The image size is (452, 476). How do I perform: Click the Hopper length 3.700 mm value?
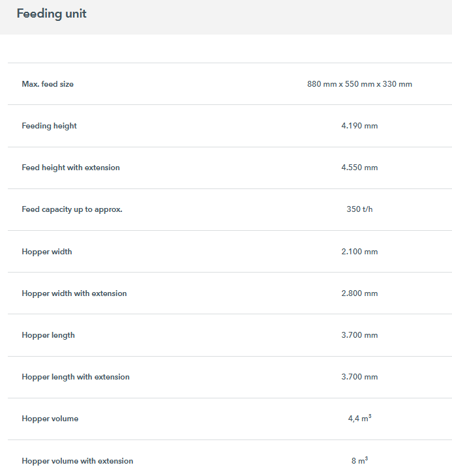(359, 335)
